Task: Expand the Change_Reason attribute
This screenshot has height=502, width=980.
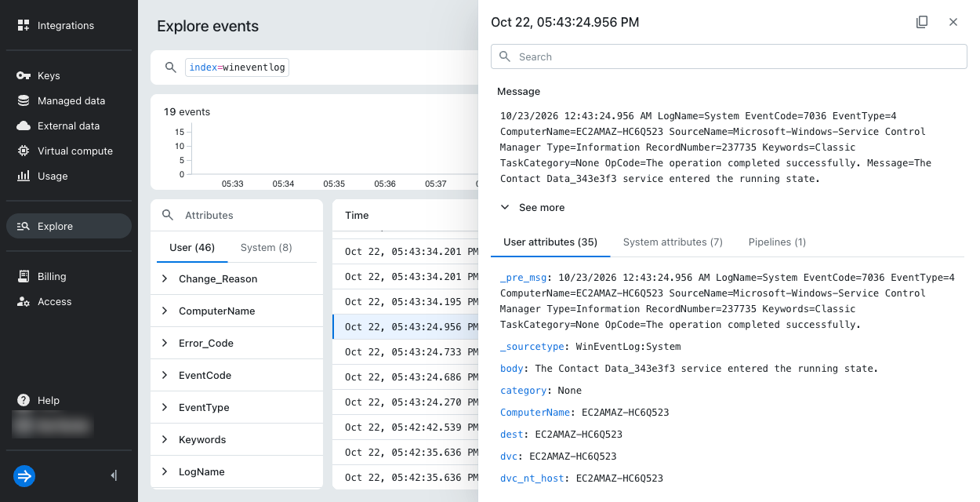Action: [x=165, y=278]
